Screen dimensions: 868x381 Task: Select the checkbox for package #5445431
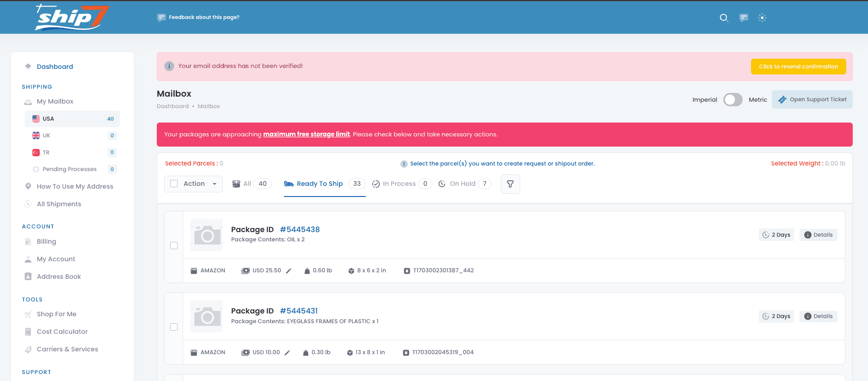174,327
